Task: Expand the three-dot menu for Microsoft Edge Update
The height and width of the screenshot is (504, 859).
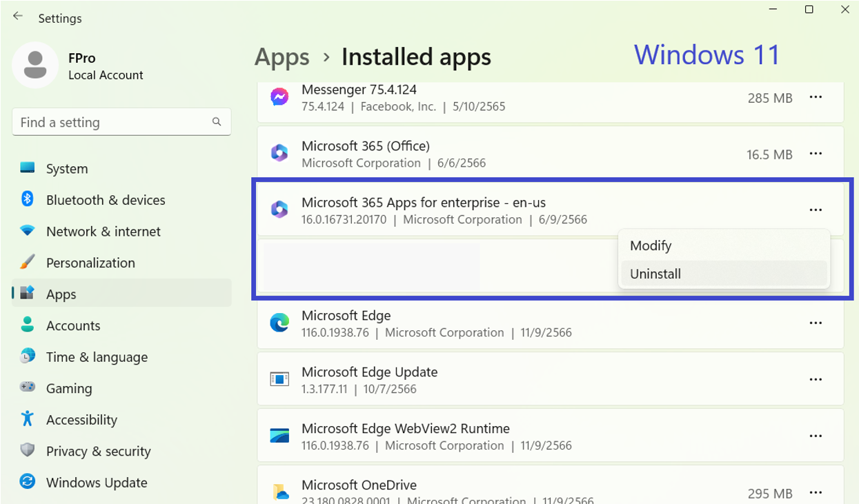Action: (816, 379)
